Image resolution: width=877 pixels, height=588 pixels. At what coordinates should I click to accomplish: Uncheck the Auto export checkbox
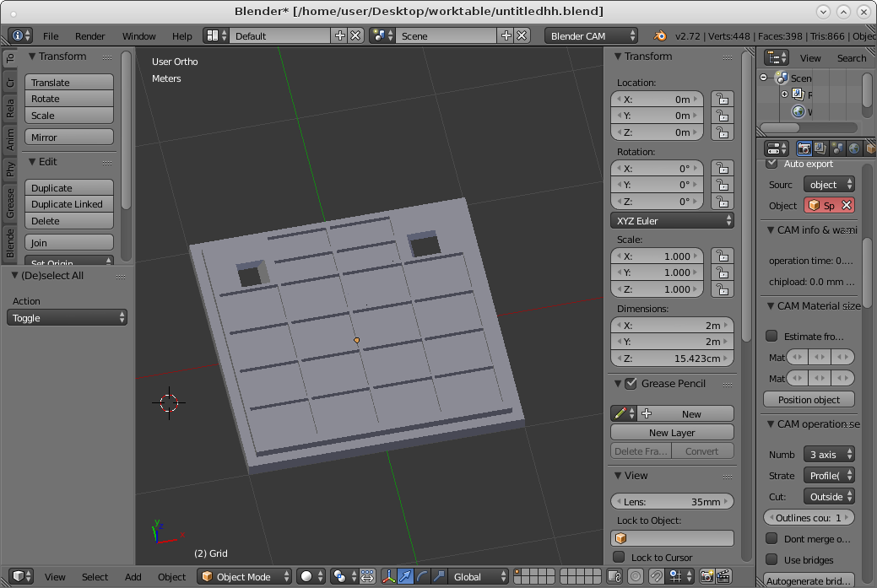[x=771, y=163]
